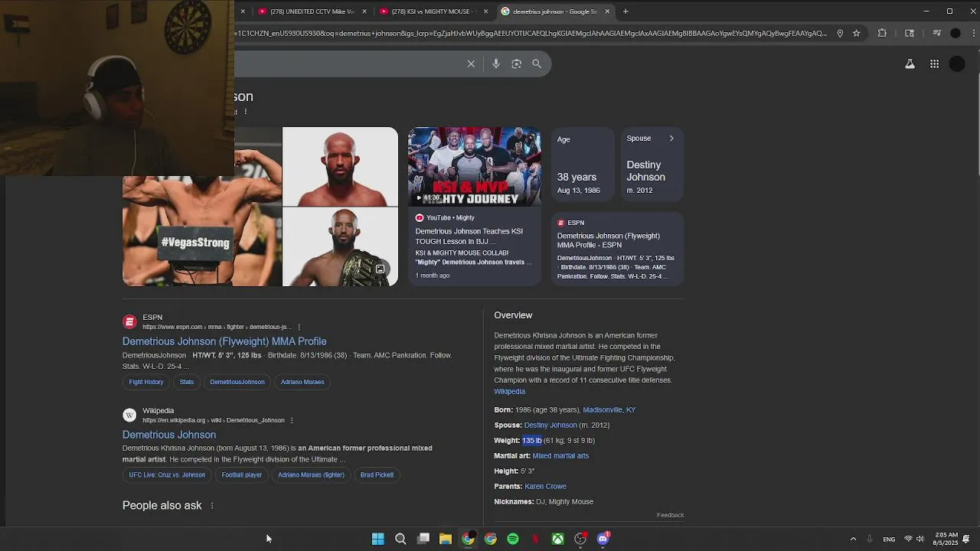Open Task View on taskbar
The width and height of the screenshot is (980, 551).
point(423,539)
